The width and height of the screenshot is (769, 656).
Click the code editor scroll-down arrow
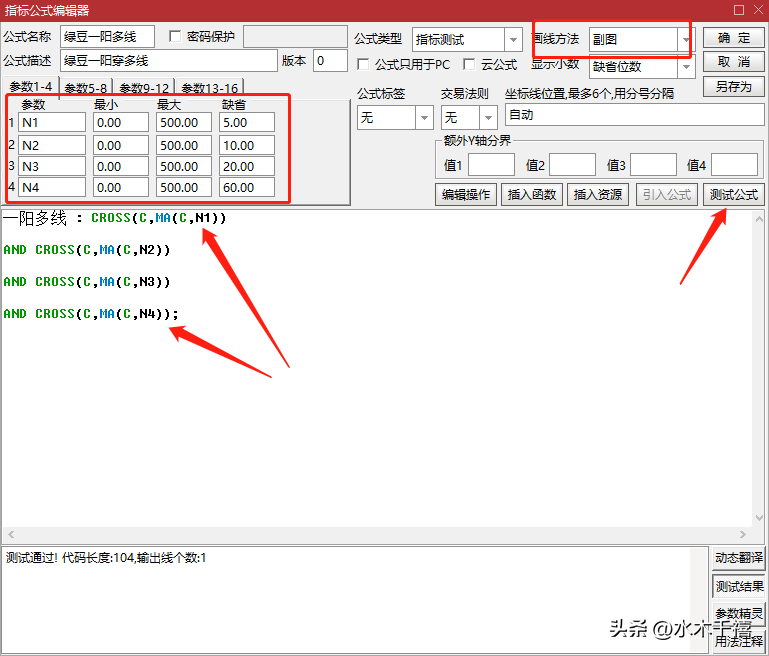point(759,518)
